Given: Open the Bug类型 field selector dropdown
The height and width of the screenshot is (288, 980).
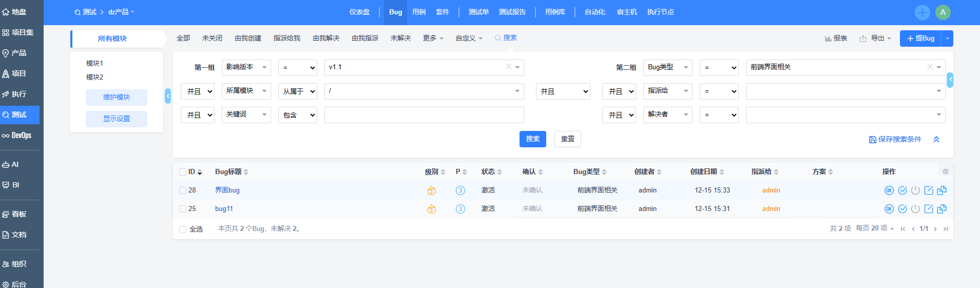Looking at the screenshot, I should tap(667, 67).
